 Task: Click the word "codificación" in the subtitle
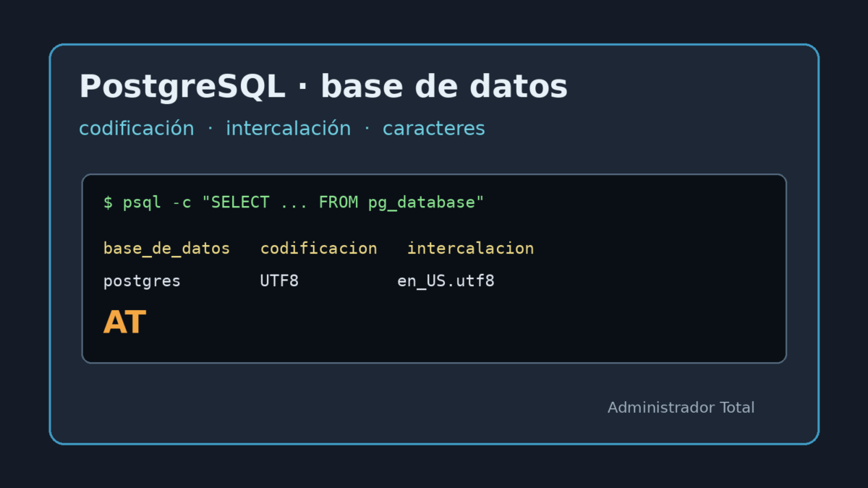(137, 129)
